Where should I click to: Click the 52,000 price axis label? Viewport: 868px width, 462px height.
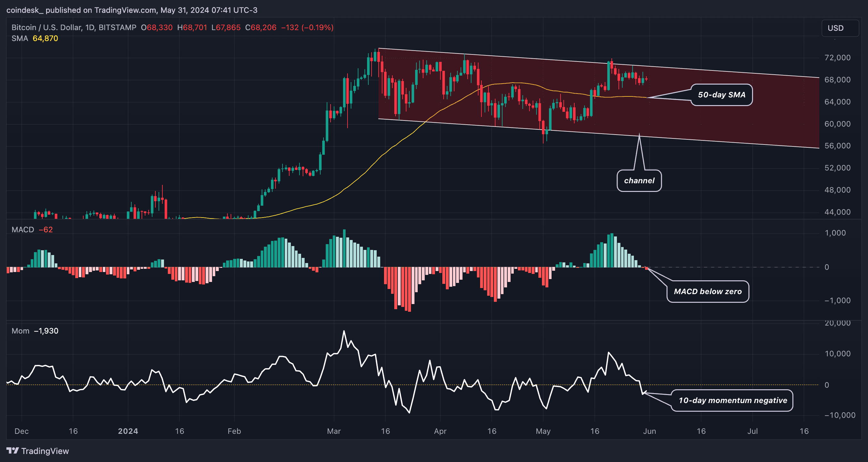click(x=837, y=168)
